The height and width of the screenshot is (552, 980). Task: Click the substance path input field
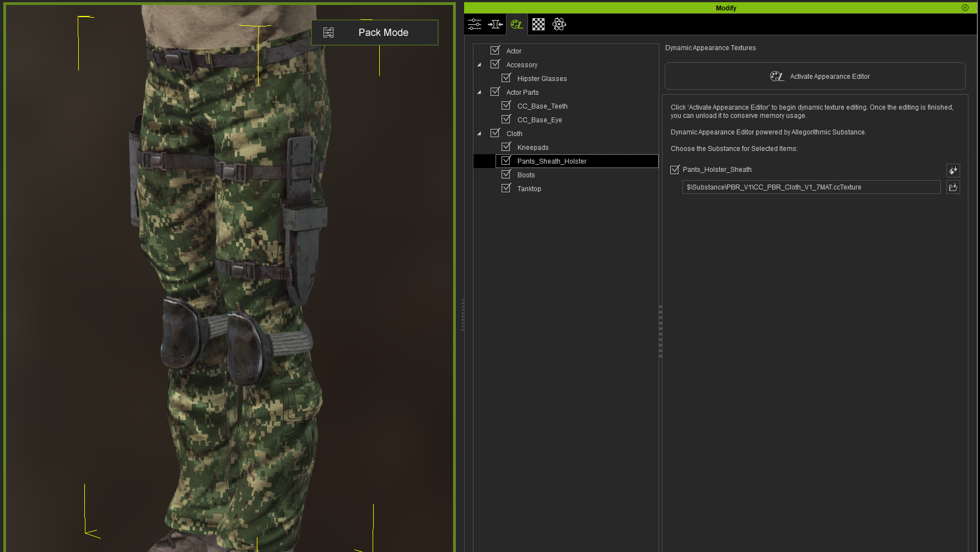pyautogui.click(x=811, y=187)
